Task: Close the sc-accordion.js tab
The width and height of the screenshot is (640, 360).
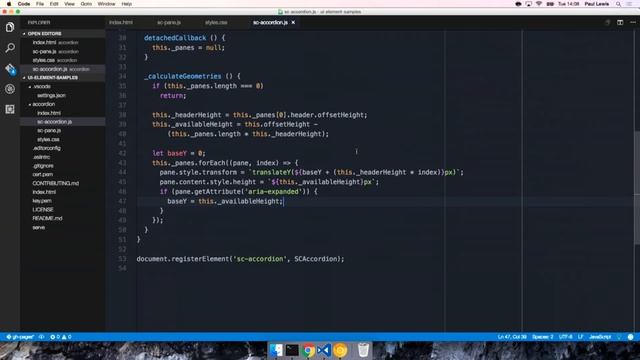Action: [x=293, y=22]
